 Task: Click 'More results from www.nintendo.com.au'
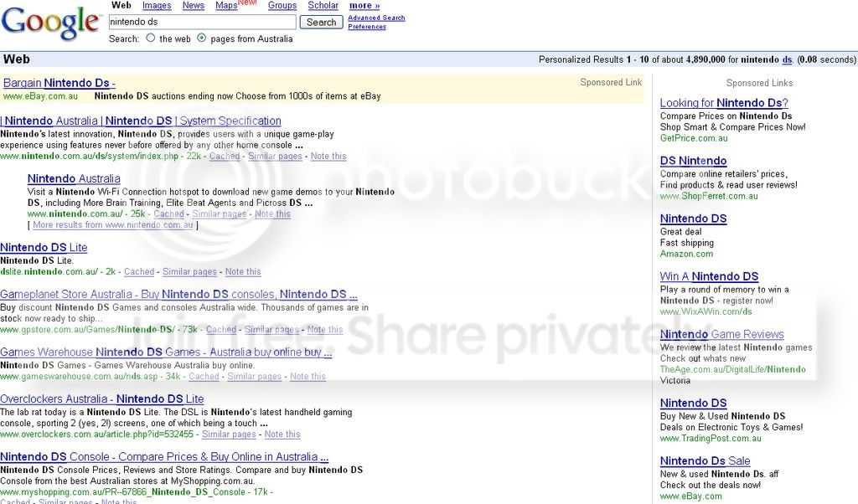tap(113, 224)
